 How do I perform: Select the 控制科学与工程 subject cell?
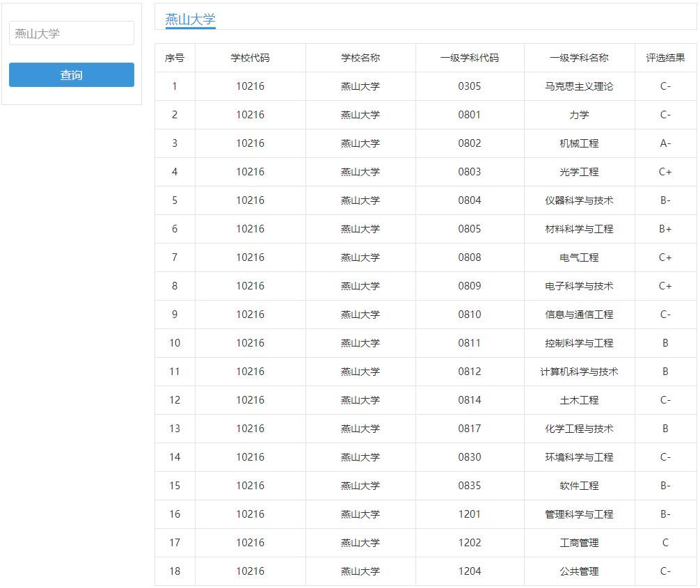(579, 343)
